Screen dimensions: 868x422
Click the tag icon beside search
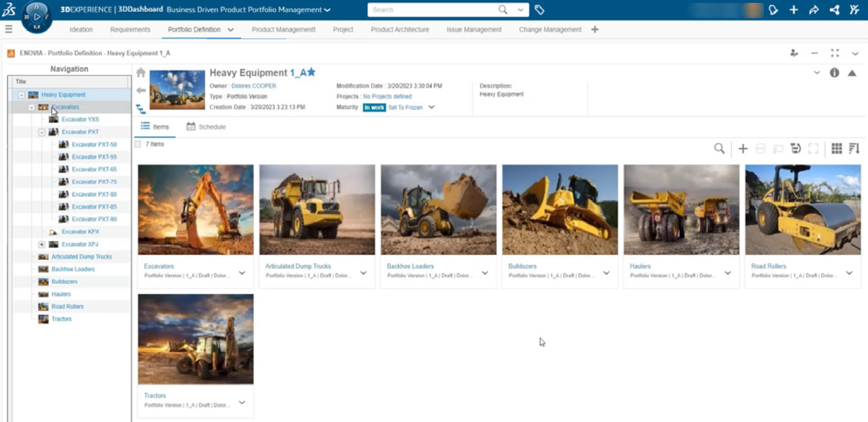[540, 10]
